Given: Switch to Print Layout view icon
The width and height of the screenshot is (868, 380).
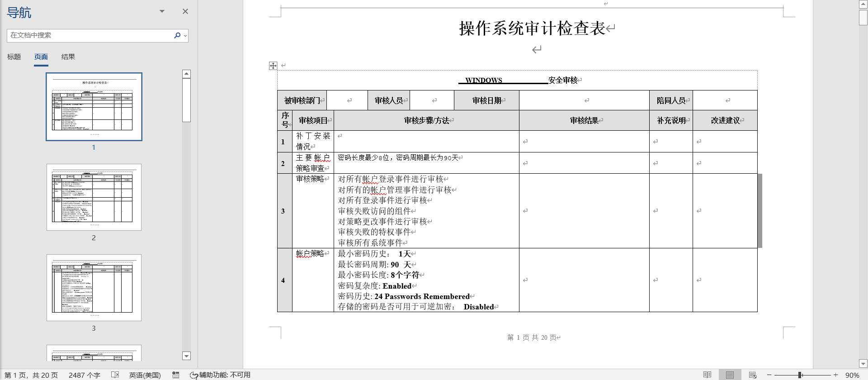Looking at the screenshot, I should (x=730, y=375).
